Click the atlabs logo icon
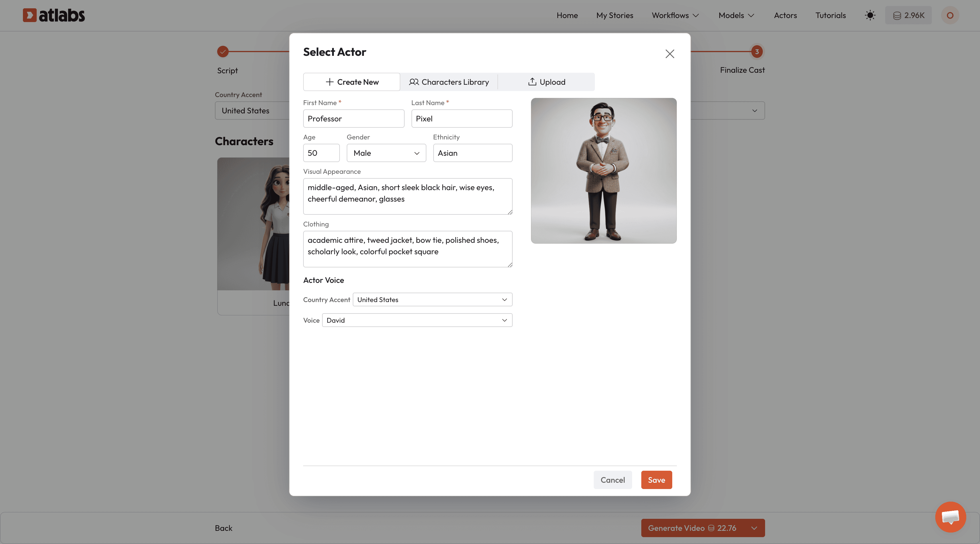Image resolution: width=980 pixels, height=544 pixels. [30, 15]
